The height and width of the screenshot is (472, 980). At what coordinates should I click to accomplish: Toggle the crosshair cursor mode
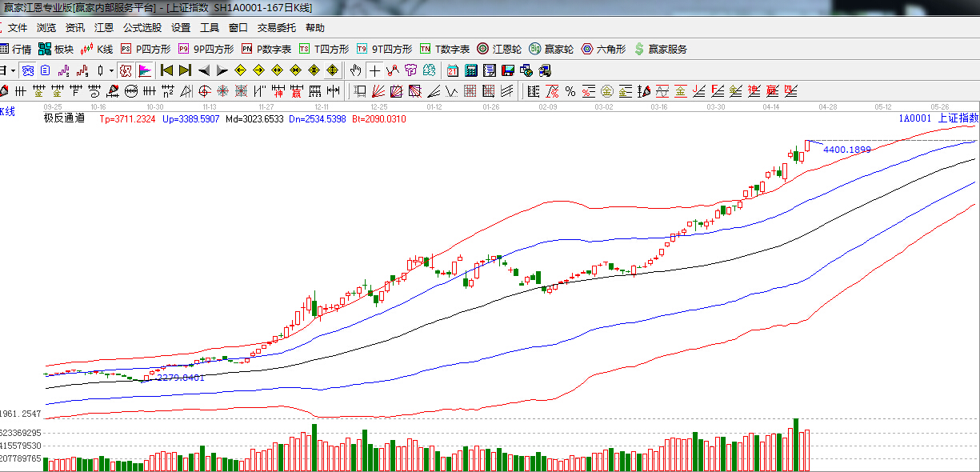(x=374, y=70)
